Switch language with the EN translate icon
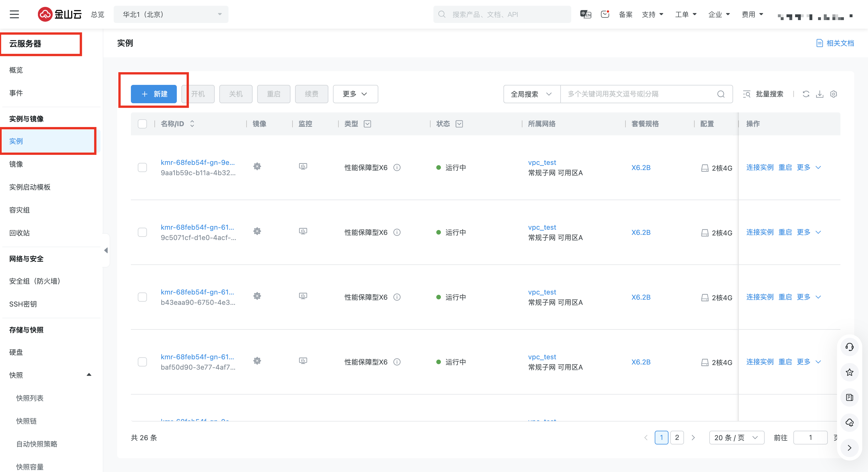The height and width of the screenshot is (472, 868). [586, 14]
